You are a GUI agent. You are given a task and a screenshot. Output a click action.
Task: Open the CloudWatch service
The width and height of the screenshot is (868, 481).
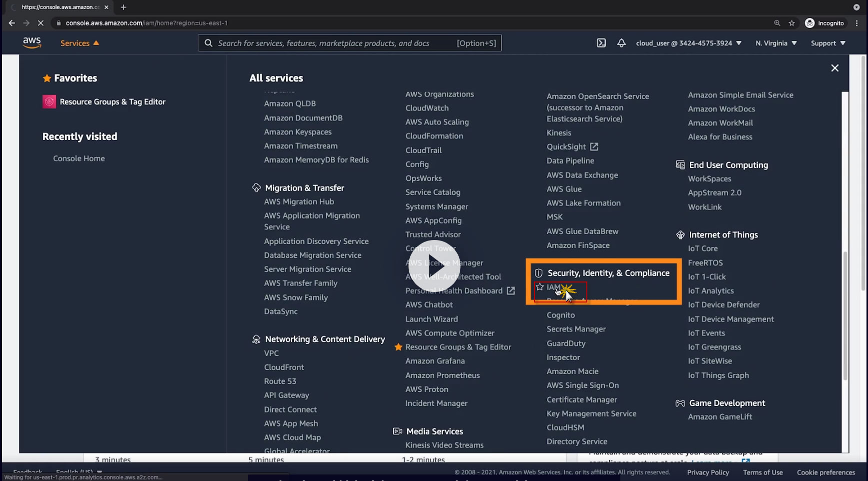(427, 108)
